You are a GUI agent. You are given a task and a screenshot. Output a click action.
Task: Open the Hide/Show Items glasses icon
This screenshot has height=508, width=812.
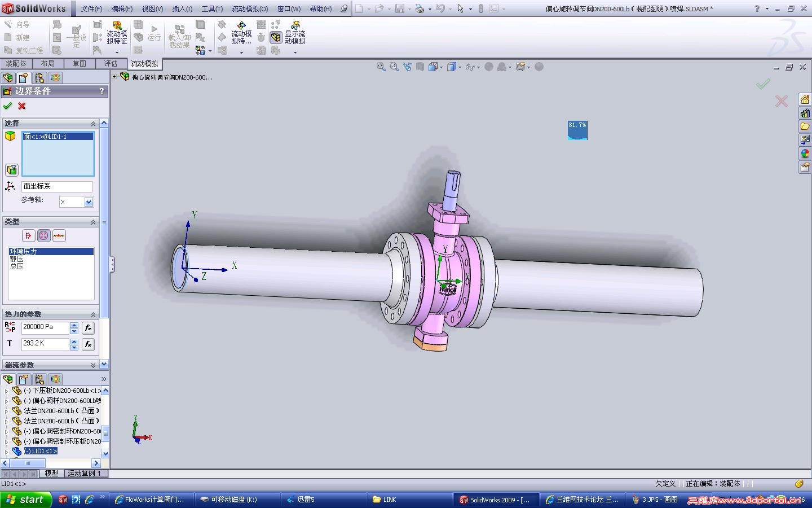(x=470, y=67)
